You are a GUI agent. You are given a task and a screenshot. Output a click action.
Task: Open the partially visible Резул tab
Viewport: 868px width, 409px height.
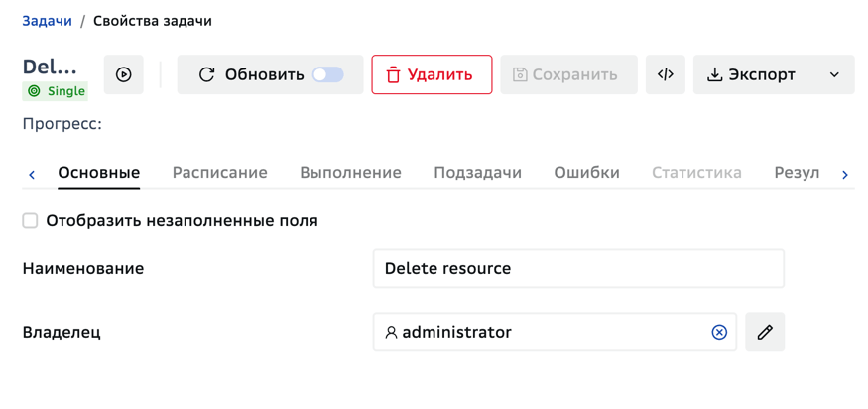tap(797, 173)
